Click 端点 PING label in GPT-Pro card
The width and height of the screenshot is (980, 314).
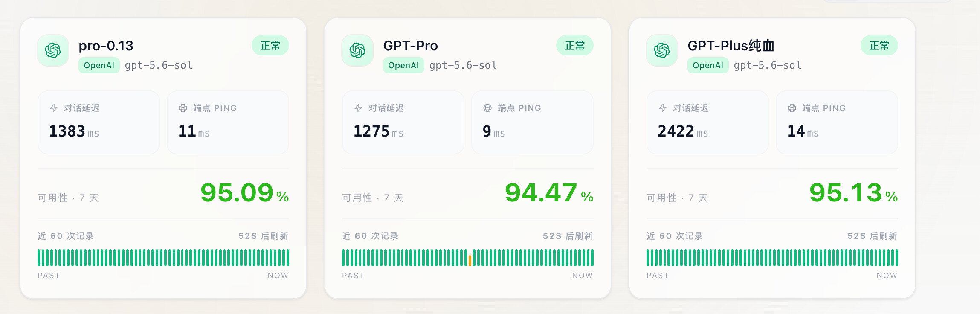519,108
